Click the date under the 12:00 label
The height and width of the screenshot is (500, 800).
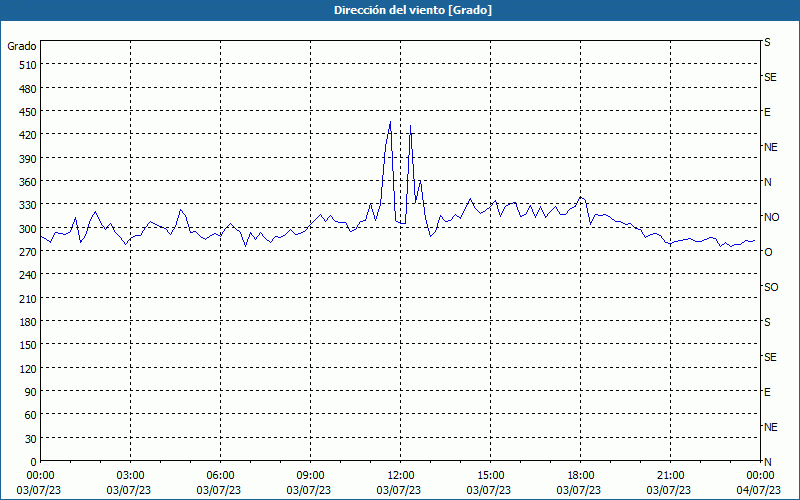click(399, 490)
